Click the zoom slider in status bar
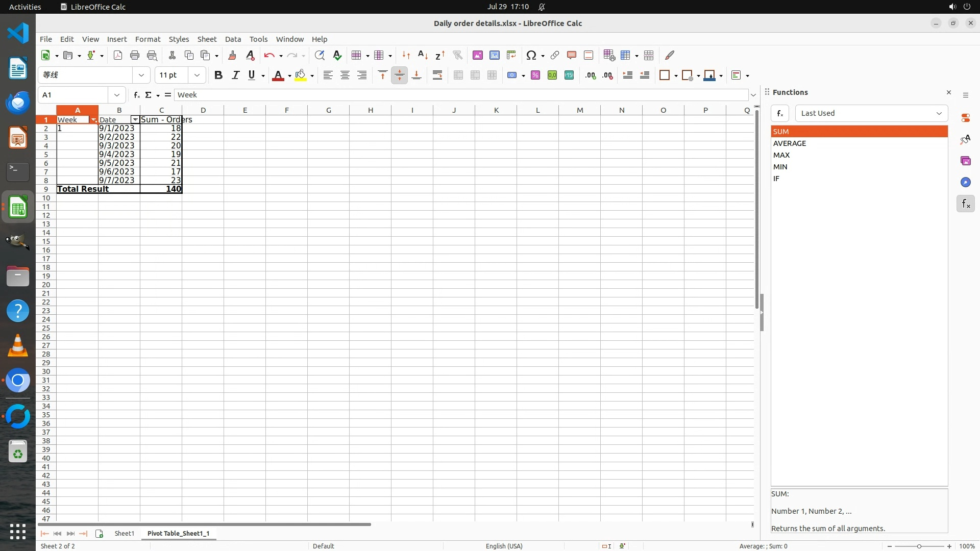This screenshot has width=980, height=551. pyautogui.click(x=919, y=546)
